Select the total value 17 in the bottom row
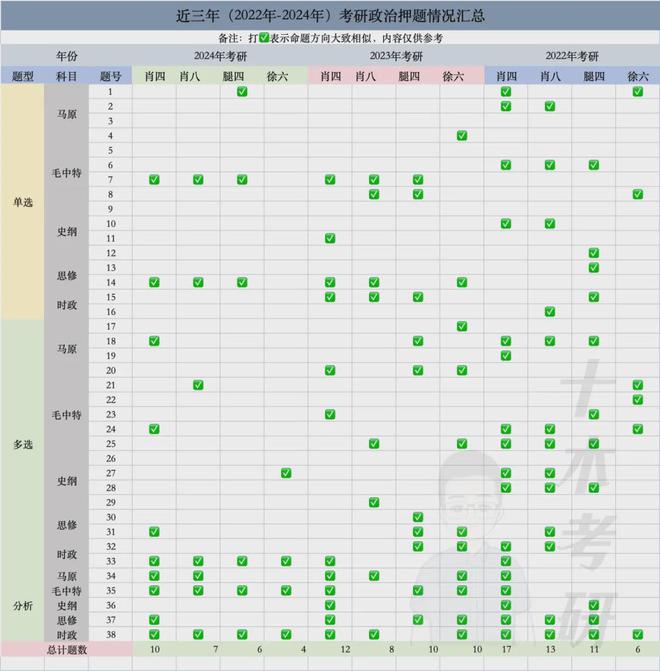The image size is (660, 671). pos(506,650)
